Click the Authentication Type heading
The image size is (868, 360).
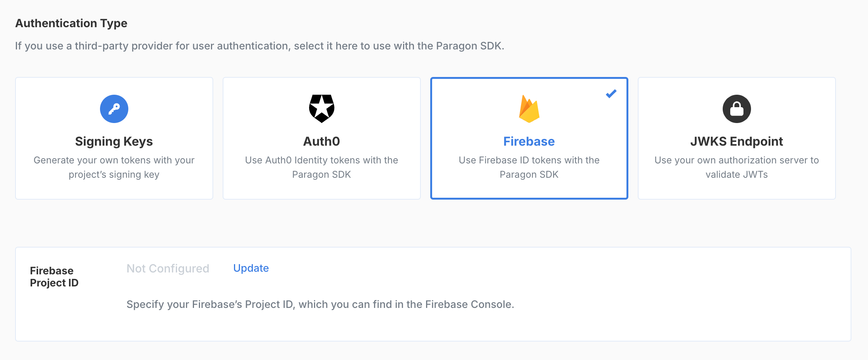pos(71,23)
